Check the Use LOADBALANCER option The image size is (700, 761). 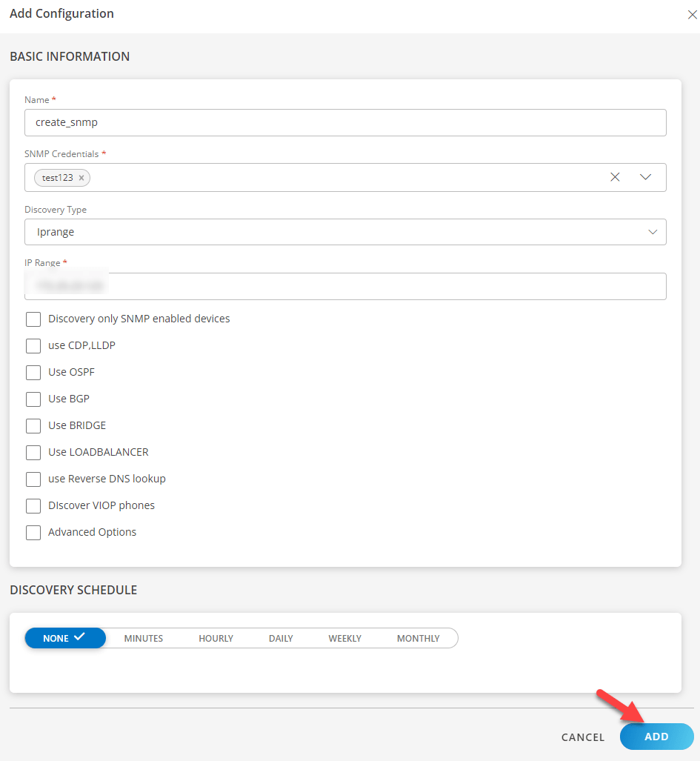click(x=33, y=452)
